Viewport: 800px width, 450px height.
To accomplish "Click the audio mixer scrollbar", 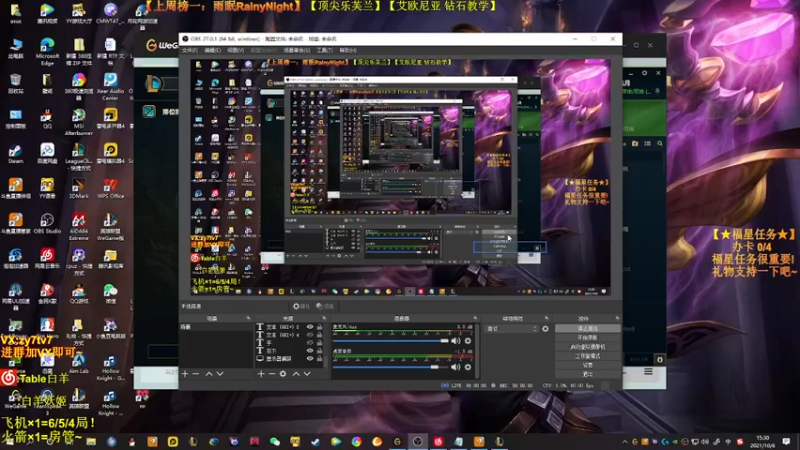I will (x=478, y=351).
